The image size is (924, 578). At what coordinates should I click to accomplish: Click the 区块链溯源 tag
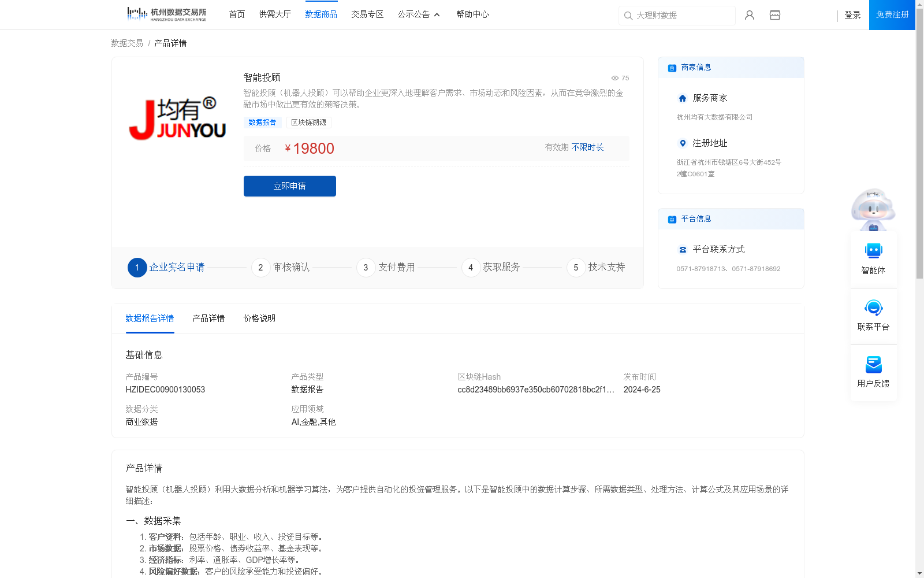(x=308, y=123)
